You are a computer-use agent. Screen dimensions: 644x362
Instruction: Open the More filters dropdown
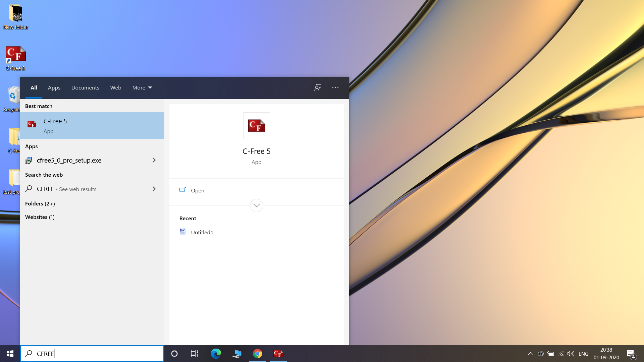[142, 87]
